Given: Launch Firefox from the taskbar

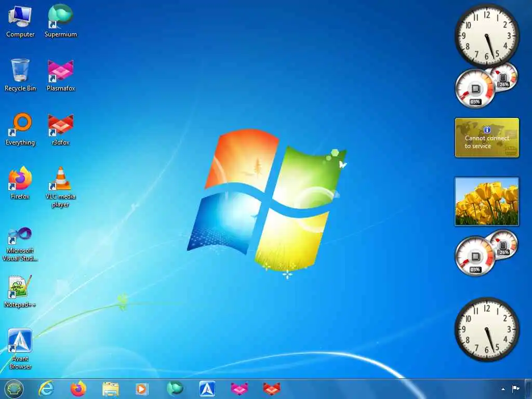Looking at the screenshot, I should point(78,389).
